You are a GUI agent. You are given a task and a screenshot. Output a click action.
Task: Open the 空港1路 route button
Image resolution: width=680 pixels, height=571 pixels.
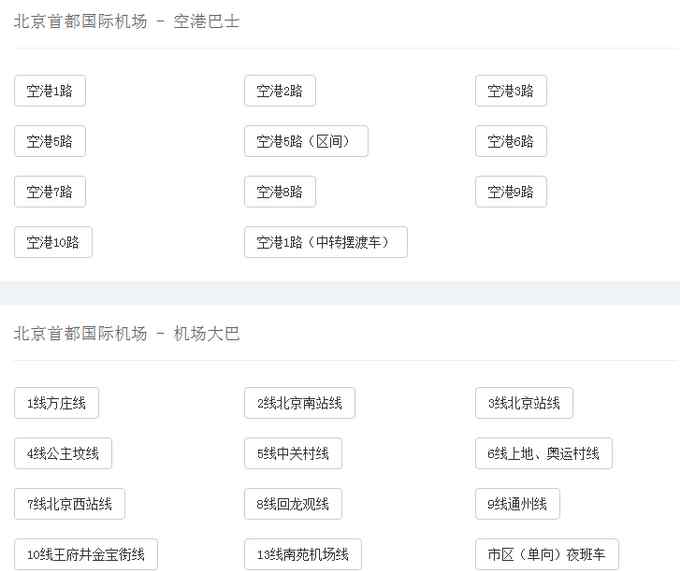pyautogui.click(x=50, y=91)
